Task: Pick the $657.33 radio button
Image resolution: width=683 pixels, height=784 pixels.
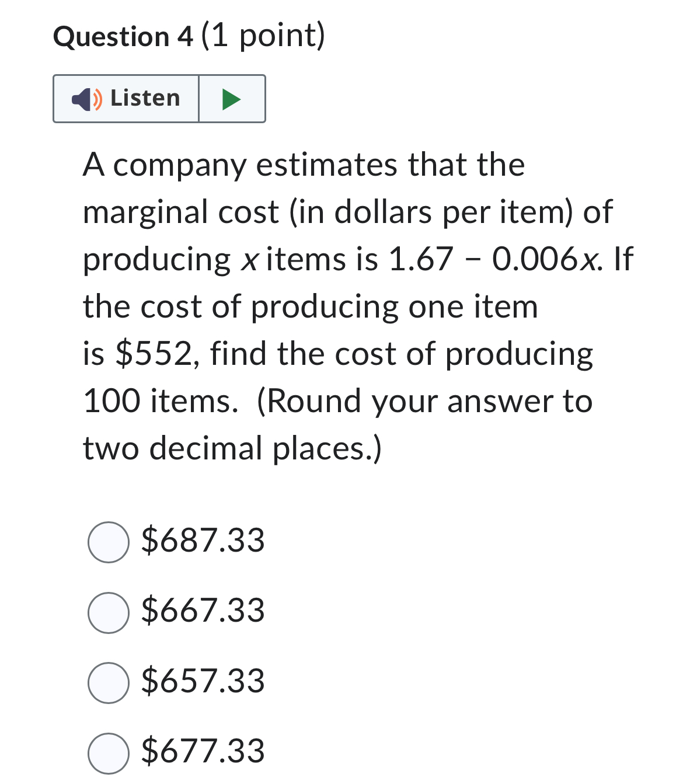Action: 108,682
